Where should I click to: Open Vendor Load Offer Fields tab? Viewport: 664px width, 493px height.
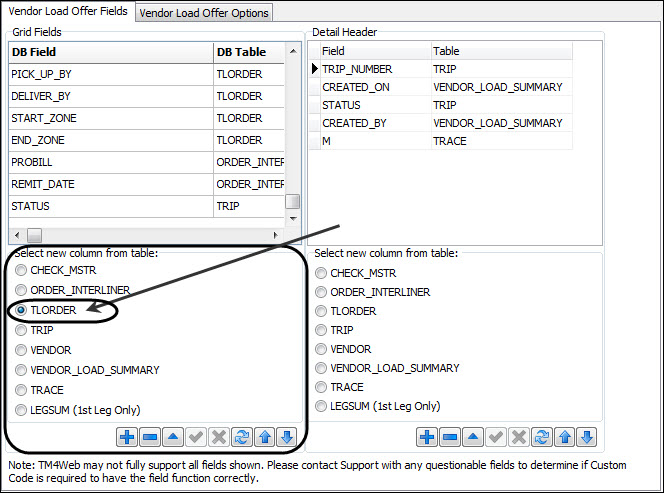68,11
